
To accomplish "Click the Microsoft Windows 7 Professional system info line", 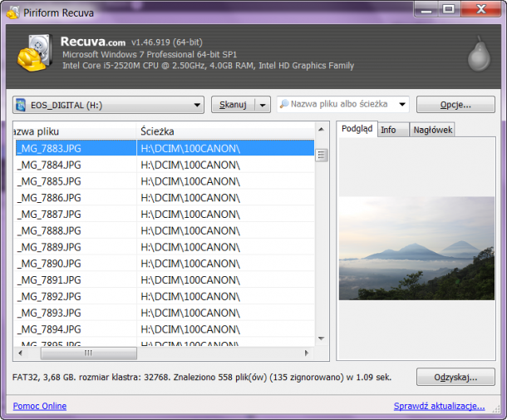I will (150, 54).
